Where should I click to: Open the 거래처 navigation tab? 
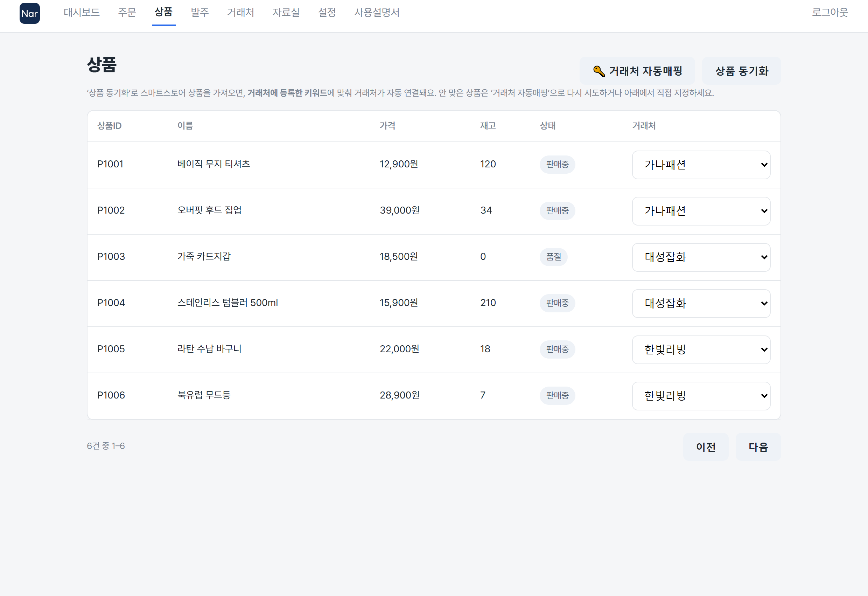click(x=240, y=12)
